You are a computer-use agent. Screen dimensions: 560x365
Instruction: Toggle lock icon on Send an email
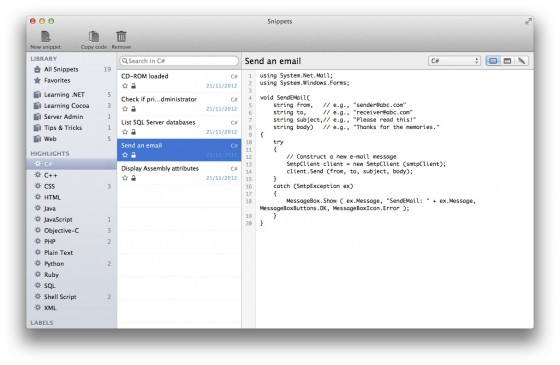[x=133, y=155]
